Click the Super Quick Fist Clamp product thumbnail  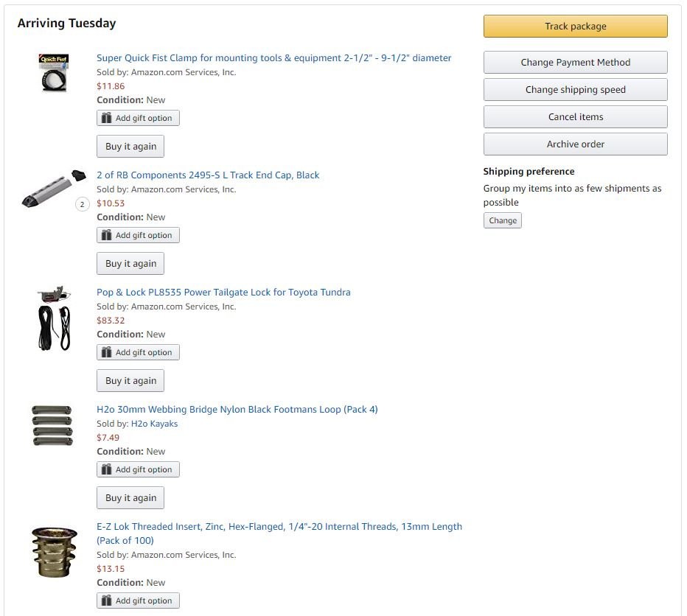[54, 73]
